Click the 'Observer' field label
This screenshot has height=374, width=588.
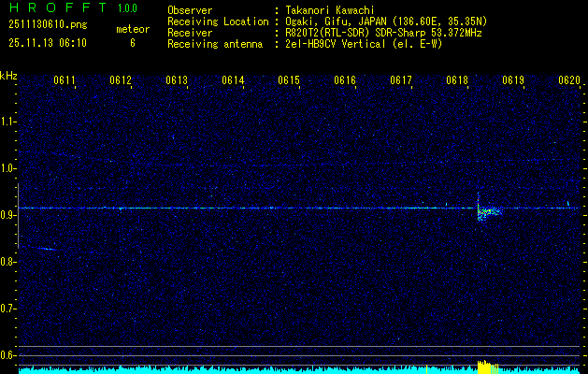click(190, 10)
